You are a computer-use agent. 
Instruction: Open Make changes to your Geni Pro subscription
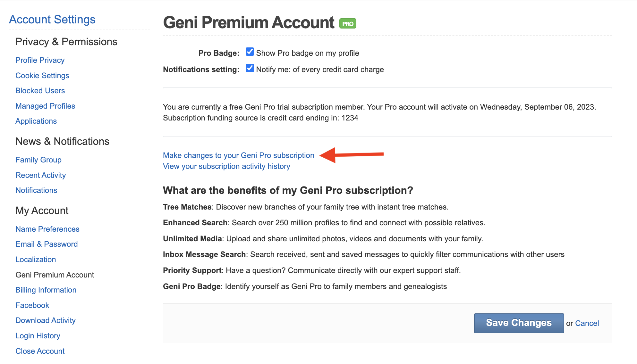[x=238, y=155]
